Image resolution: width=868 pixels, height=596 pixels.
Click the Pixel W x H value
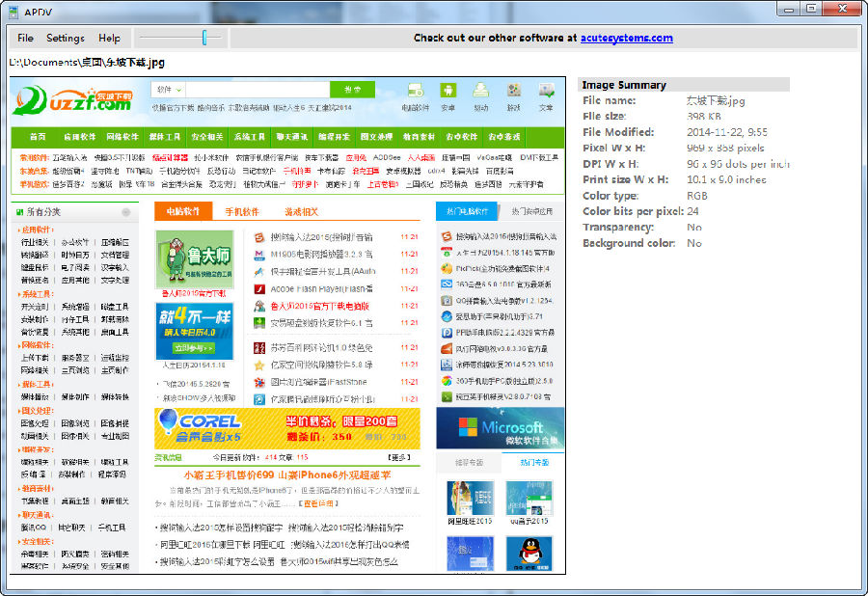tap(725, 148)
